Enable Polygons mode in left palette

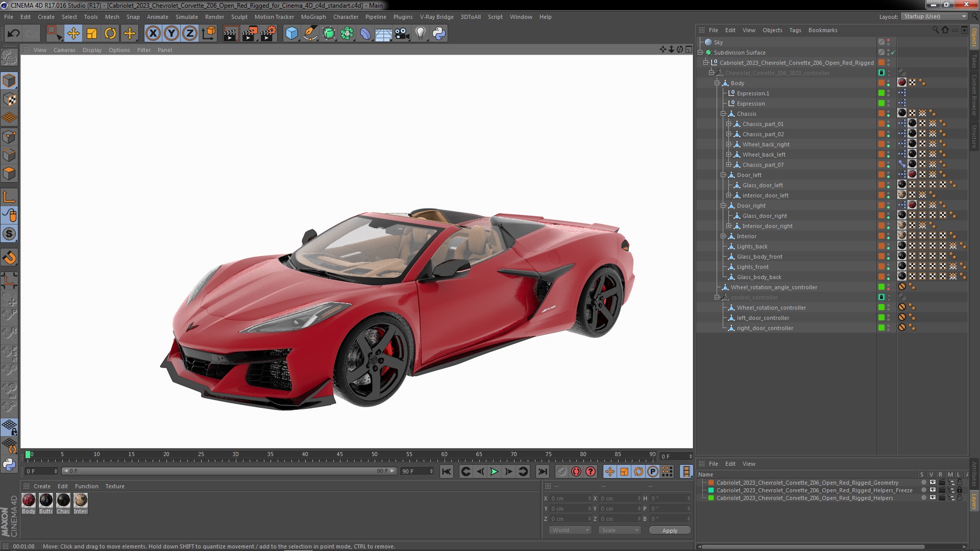point(9,174)
